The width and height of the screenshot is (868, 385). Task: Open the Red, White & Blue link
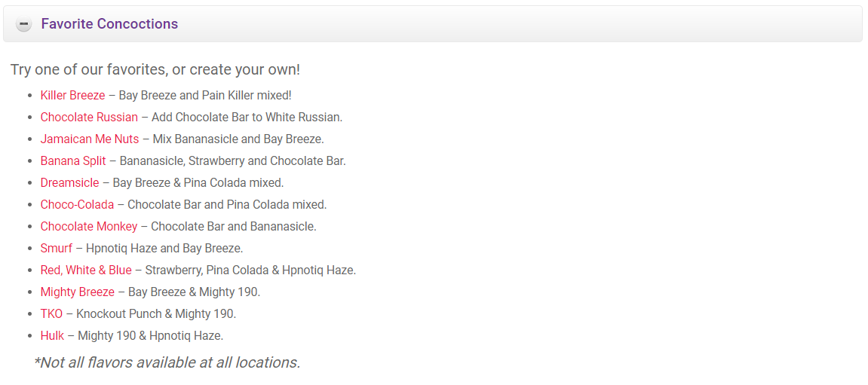point(86,270)
